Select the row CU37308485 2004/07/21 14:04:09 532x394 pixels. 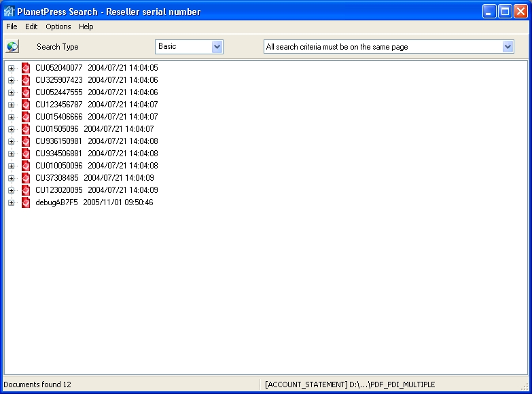[94, 178]
